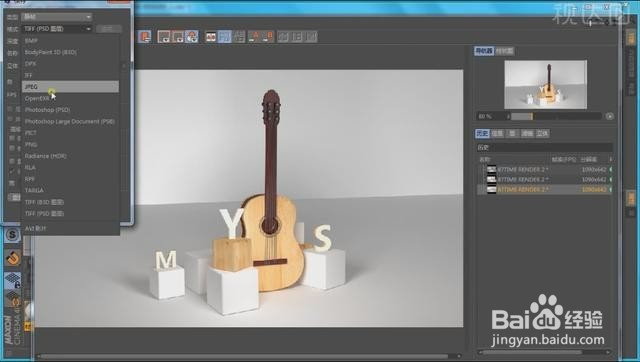Click the toolbar icon after the blue one

pyautogui.click(x=239, y=37)
